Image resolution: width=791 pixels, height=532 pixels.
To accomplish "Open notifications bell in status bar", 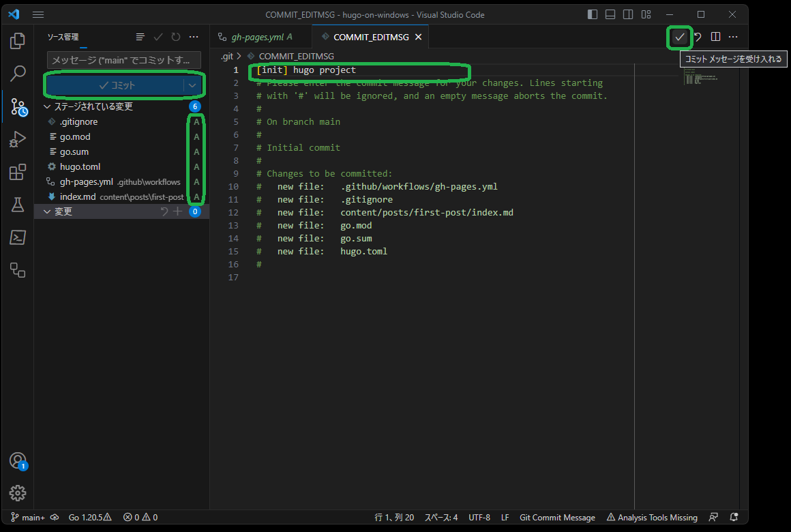I will [734, 518].
